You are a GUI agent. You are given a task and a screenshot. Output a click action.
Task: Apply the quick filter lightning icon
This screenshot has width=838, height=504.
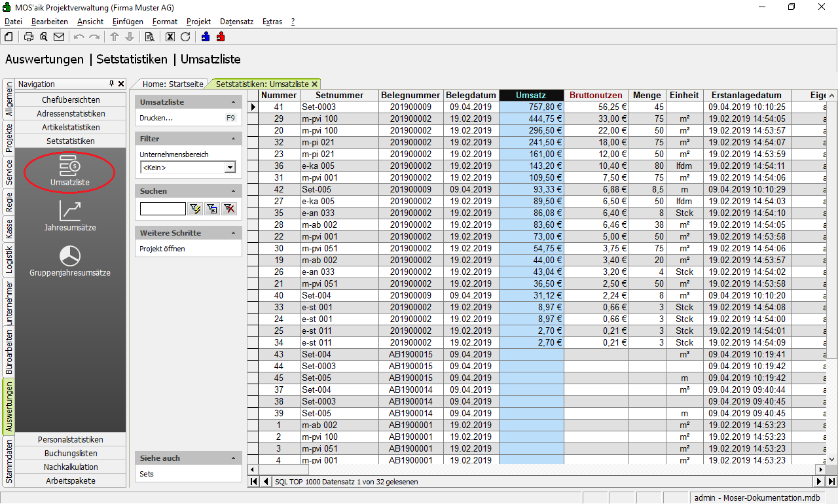(195, 209)
